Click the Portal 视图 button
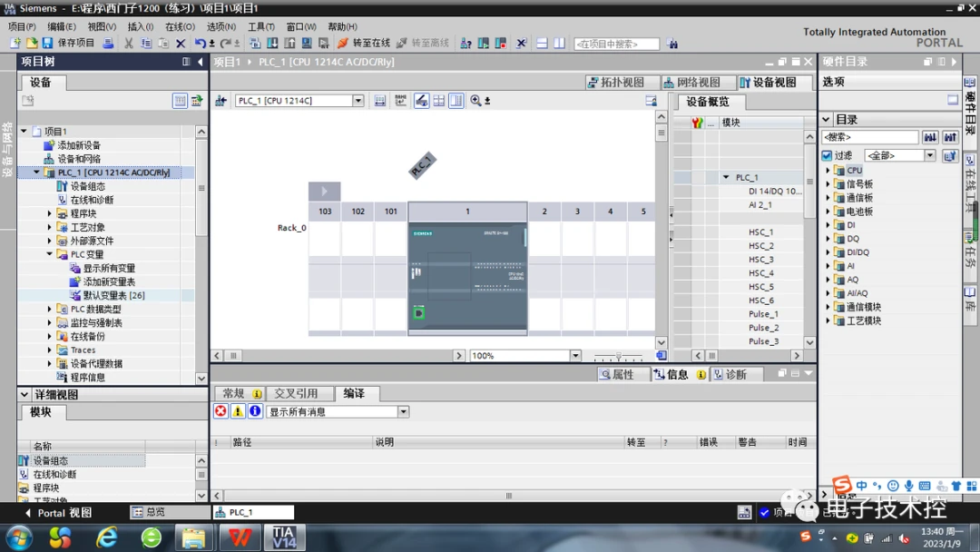This screenshot has height=552, width=980. 58,513
